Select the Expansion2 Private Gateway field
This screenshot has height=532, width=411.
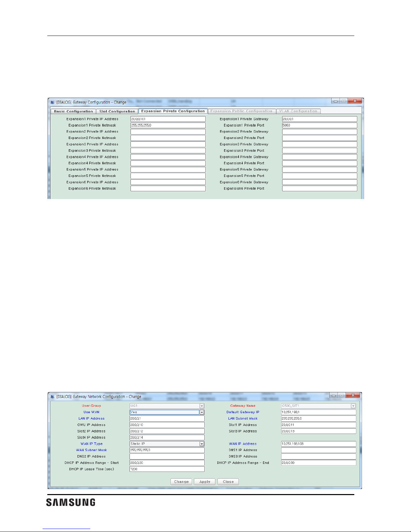tap(320, 132)
